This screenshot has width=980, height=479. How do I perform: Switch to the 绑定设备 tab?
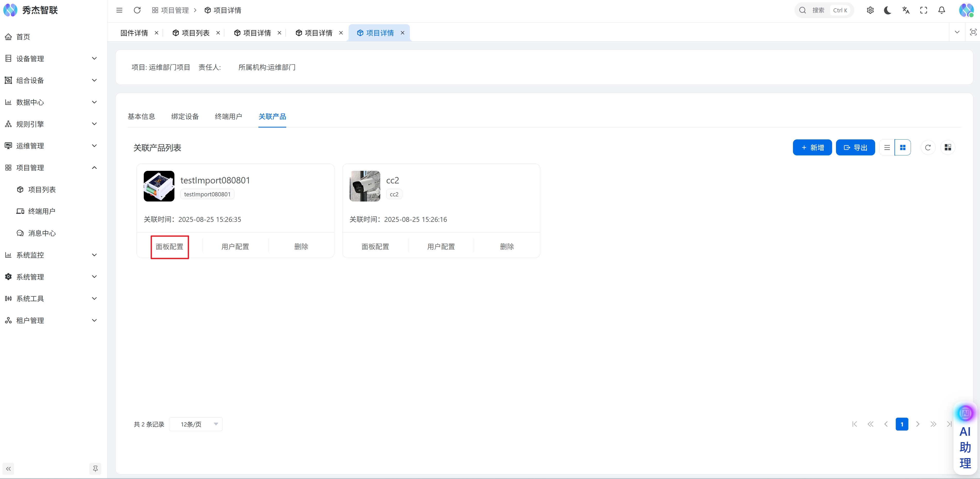click(x=185, y=116)
